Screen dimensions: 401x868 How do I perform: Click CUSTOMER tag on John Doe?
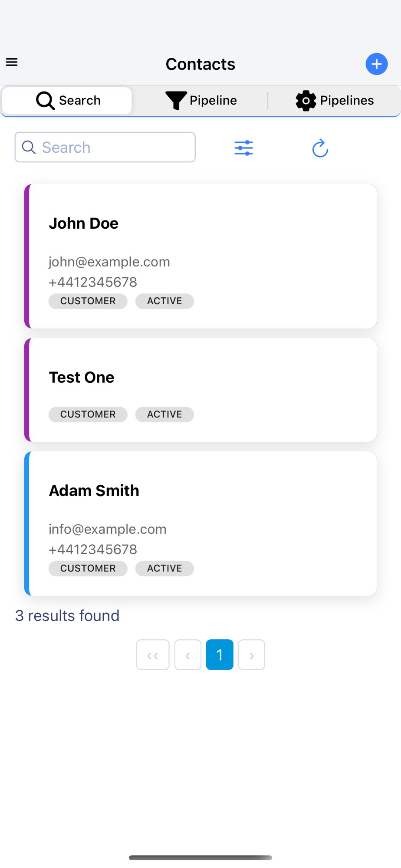pos(88,301)
